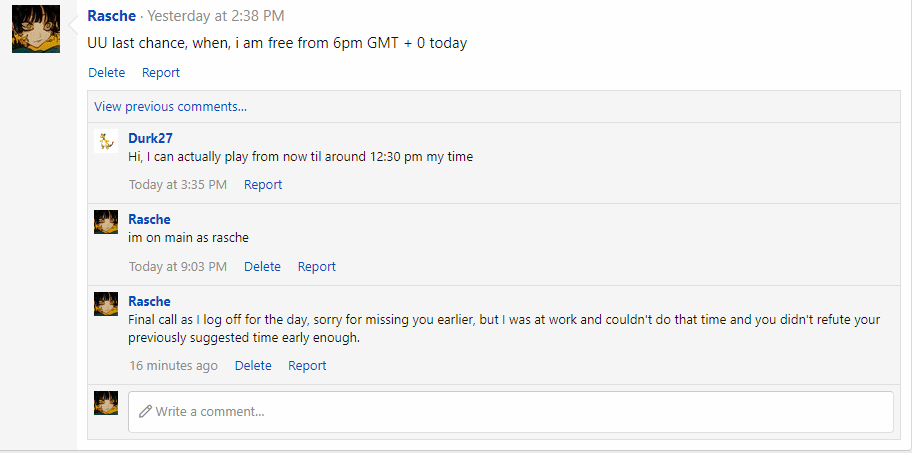Click Rasche name on 'Final call' comment
This screenshot has width=912, height=453.
click(149, 301)
